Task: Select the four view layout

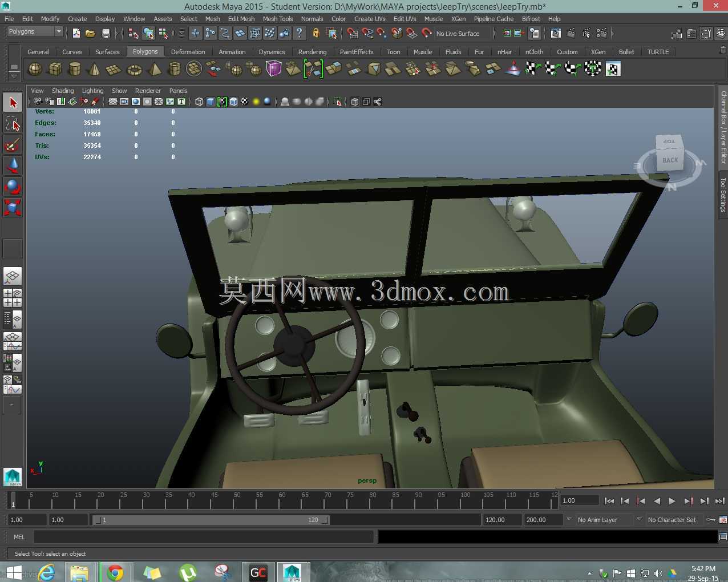Action: [x=13, y=297]
